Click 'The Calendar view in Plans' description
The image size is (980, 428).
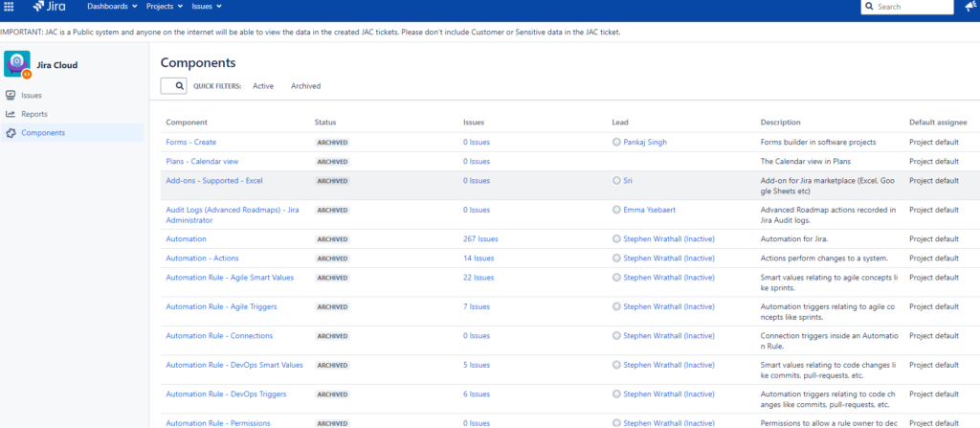[805, 162]
